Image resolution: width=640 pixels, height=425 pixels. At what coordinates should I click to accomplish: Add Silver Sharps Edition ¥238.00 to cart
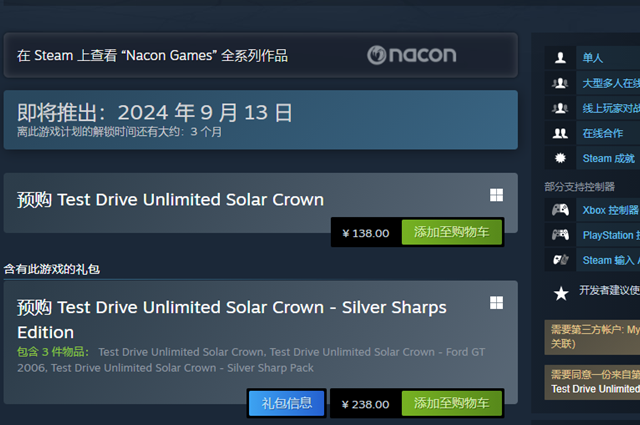[451, 403]
